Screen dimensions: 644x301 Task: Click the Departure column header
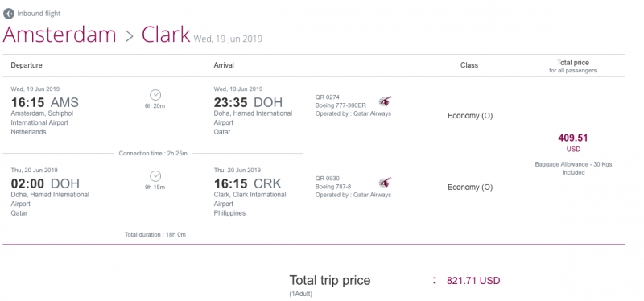click(x=27, y=65)
